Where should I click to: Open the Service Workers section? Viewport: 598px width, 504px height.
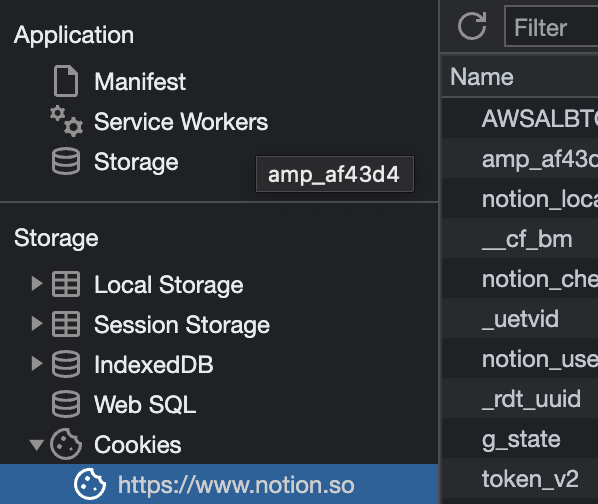[x=181, y=122]
